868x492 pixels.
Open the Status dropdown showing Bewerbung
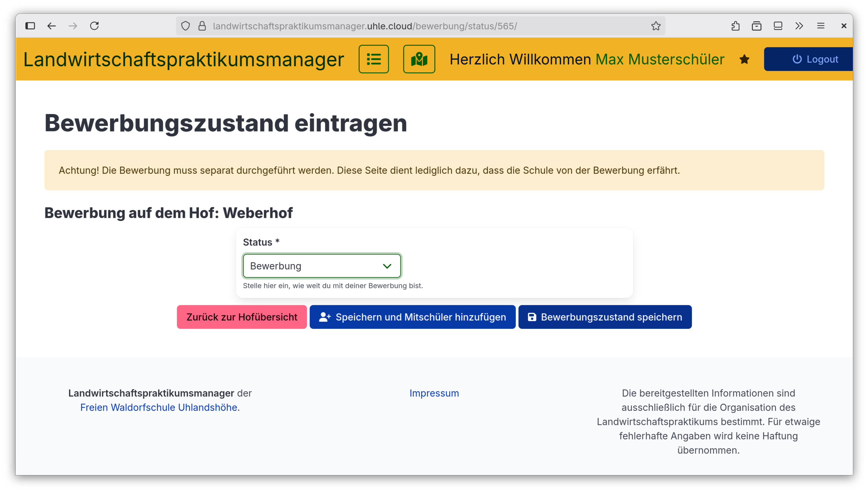(x=321, y=266)
